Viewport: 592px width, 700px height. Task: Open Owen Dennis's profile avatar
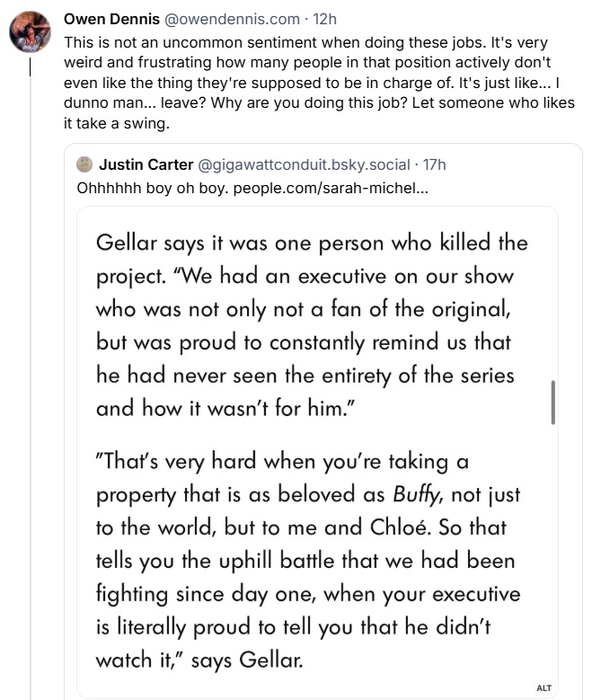pos(28,32)
